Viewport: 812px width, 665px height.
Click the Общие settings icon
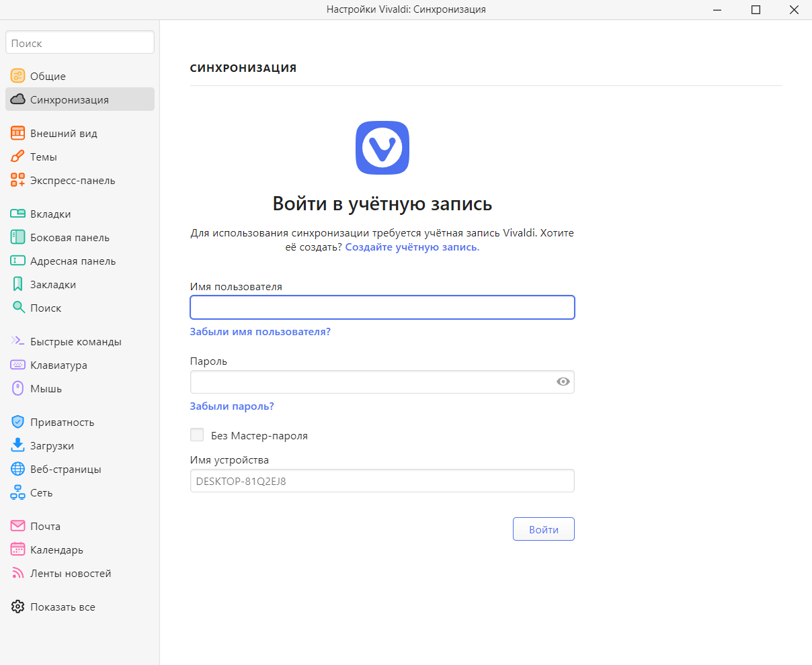[17, 76]
